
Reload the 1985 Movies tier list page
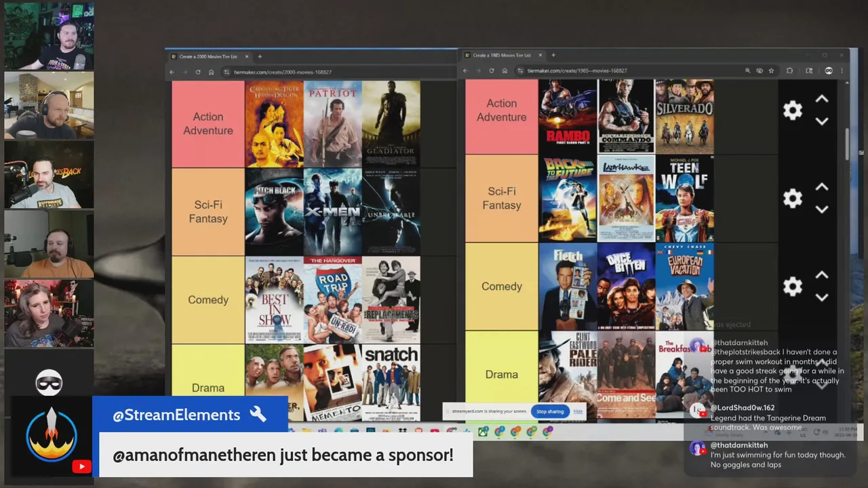coord(491,70)
